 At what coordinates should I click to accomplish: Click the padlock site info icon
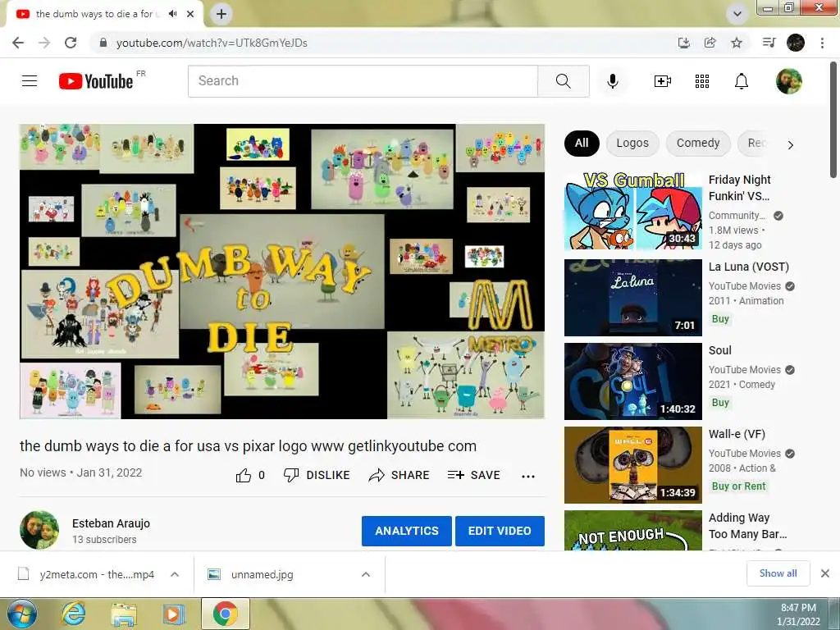tap(103, 43)
